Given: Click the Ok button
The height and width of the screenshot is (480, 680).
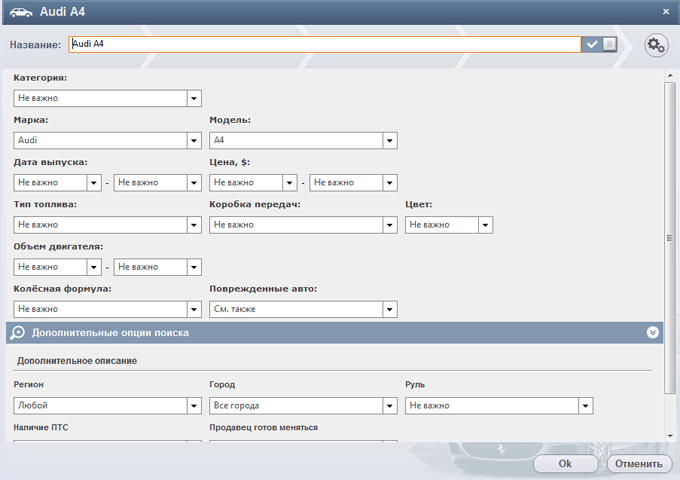Looking at the screenshot, I should pos(565,464).
